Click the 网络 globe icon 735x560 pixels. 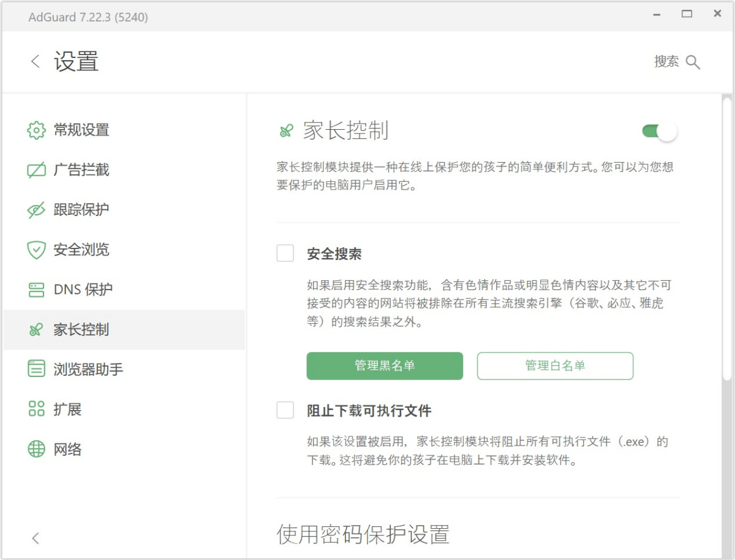coord(37,449)
